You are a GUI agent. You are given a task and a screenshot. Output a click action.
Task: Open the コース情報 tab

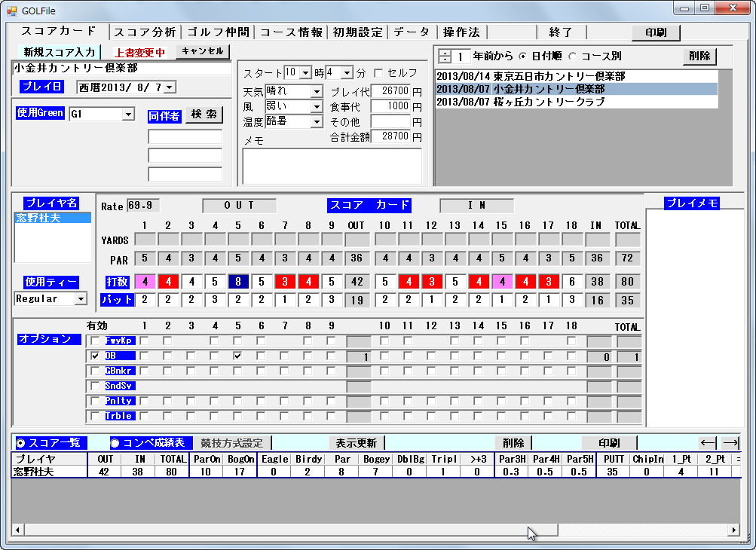point(291,32)
